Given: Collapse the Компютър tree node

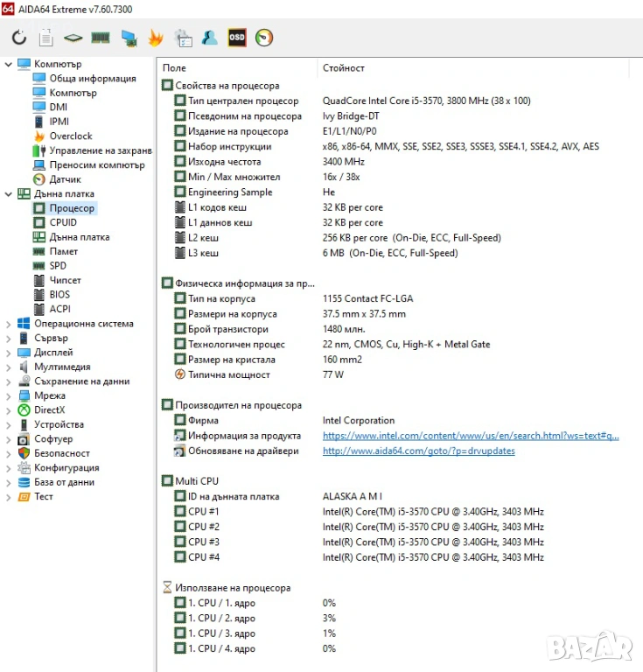Looking at the screenshot, I should [9, 64].
